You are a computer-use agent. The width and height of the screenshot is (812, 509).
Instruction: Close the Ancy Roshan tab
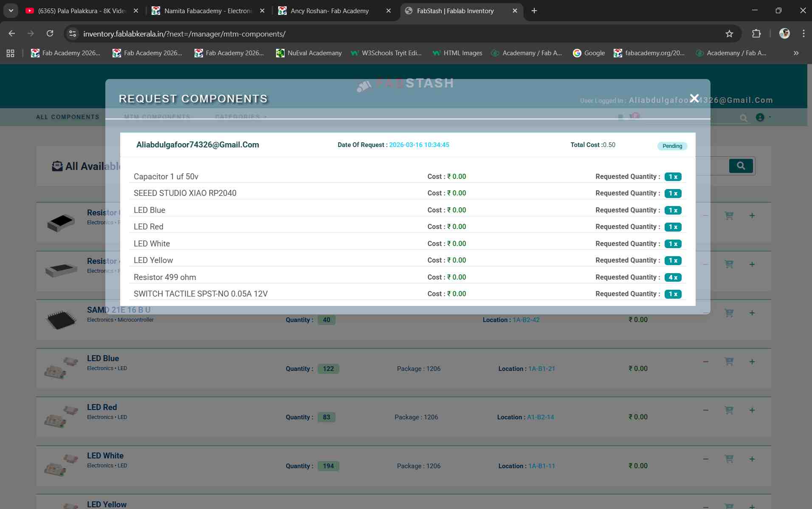tap(388, 11)
